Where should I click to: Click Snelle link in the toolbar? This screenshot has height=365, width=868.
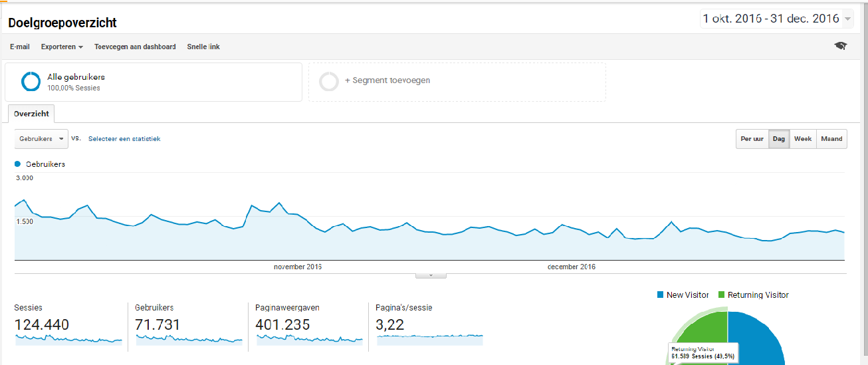[x=203, y=47]
